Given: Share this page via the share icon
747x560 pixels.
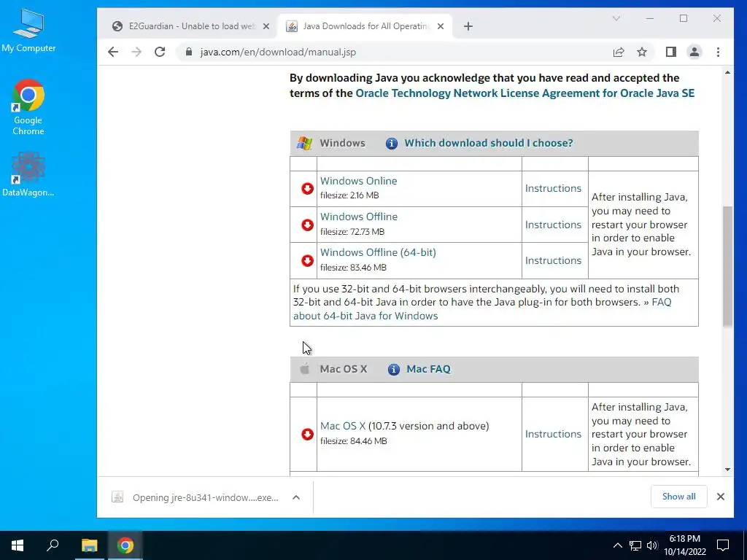Looking at the screenshot, I should (619, 52).
